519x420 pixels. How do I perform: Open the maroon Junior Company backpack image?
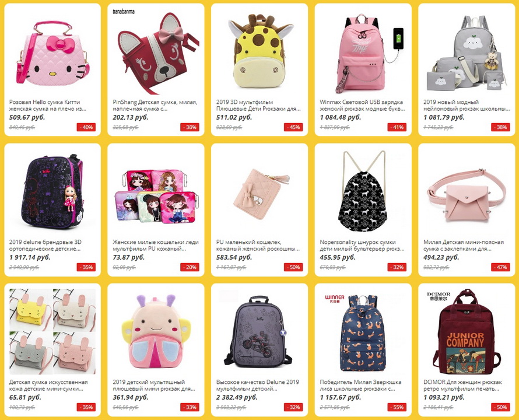pyautogui.click(x=467, y=332)
